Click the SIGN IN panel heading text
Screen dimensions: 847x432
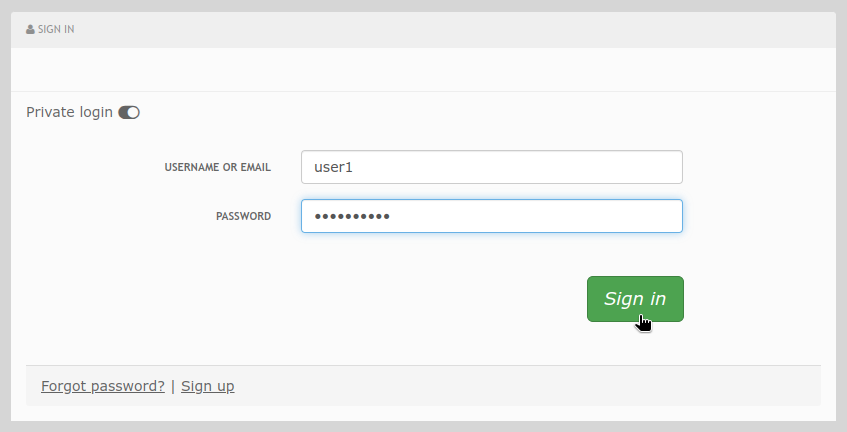point(56,29)
